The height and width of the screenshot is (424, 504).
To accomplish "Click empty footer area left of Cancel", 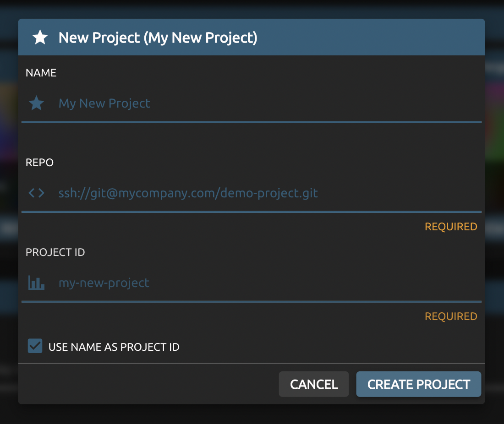I will click(147, 384).
